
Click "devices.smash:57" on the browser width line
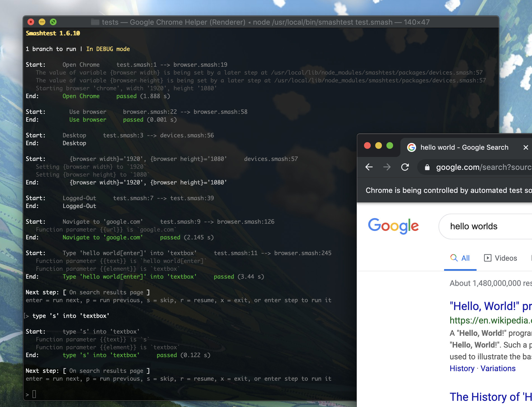coord(271,159)
